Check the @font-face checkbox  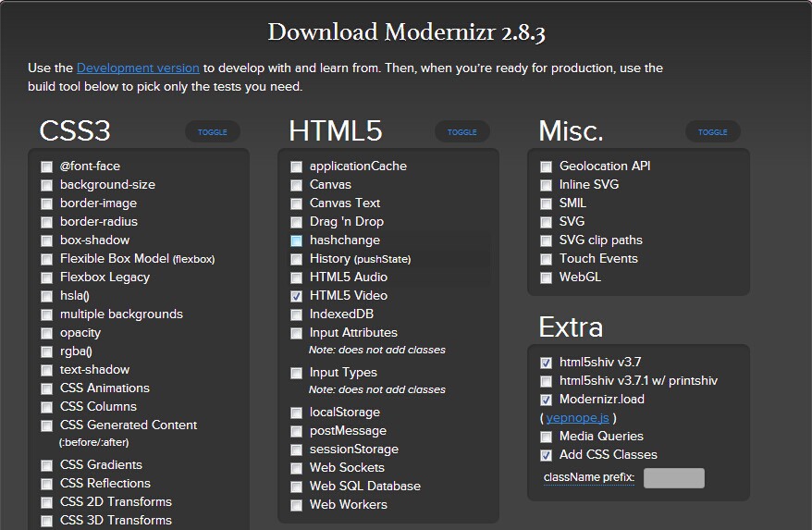pos(46,166)
